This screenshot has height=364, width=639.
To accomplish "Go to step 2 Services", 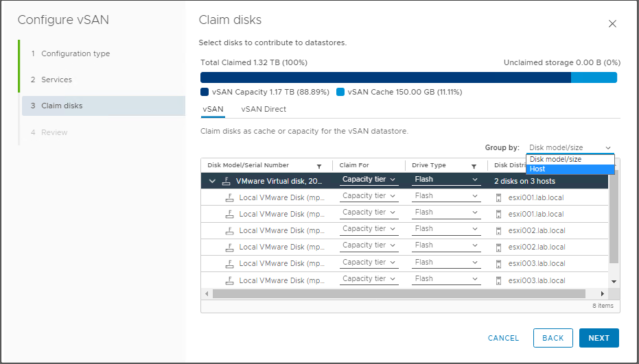I will 56,80.
